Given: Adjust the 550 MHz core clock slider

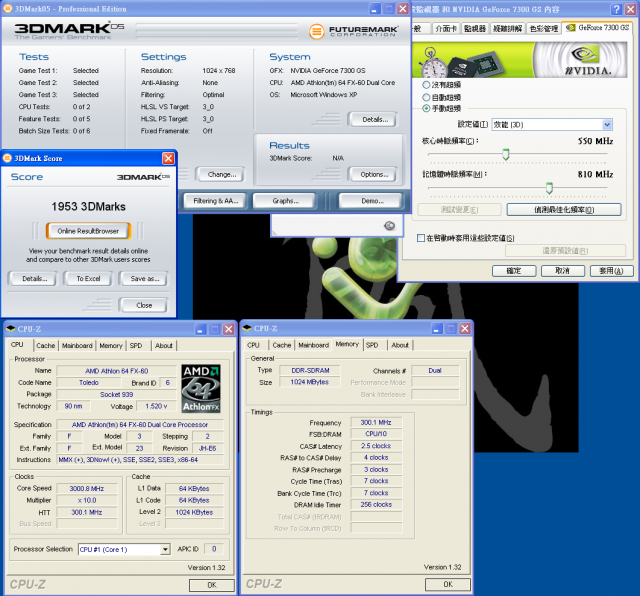Looking at the screenshot, I should pos(506,154).
